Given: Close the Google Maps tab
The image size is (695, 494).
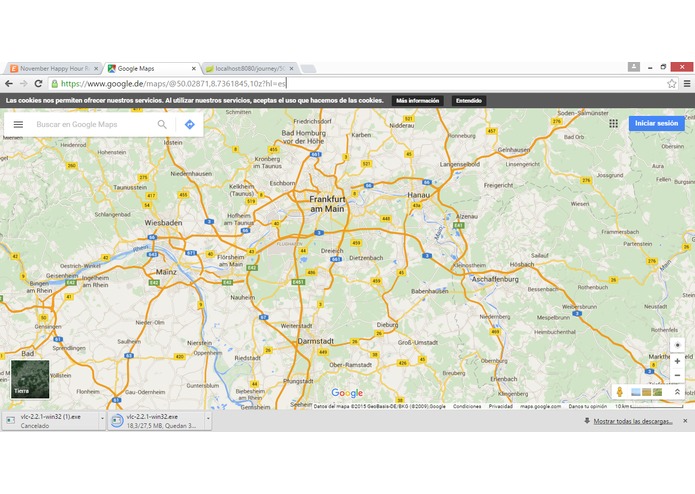Looking at the screenshot, I should pos(194,69).
